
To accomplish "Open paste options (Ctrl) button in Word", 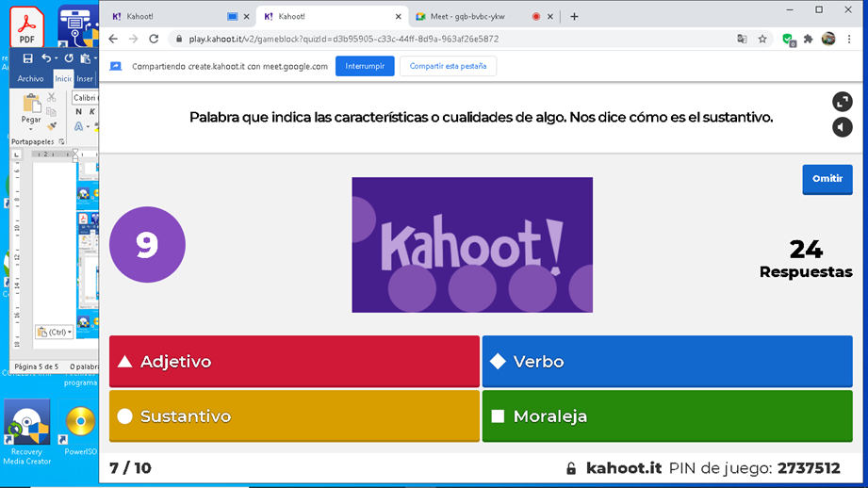I will [55, 332].
